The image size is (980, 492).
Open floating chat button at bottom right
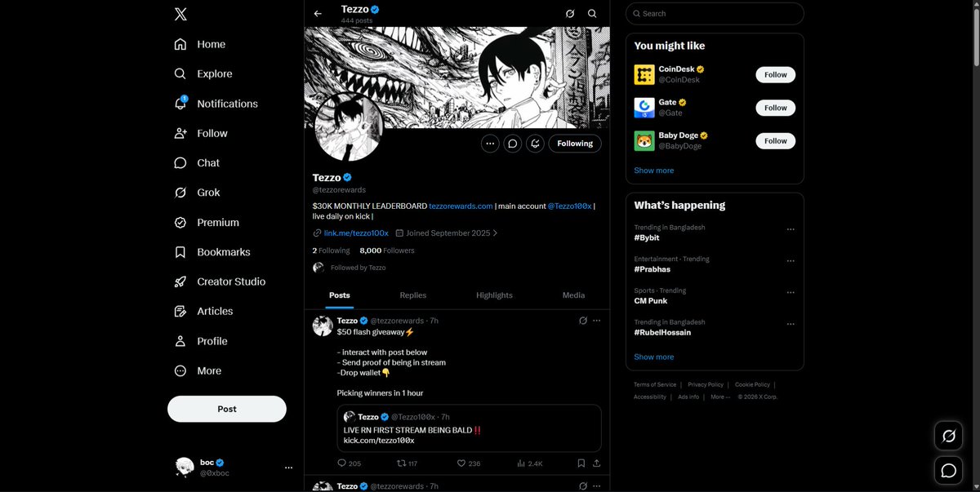[x=949, y=471]
